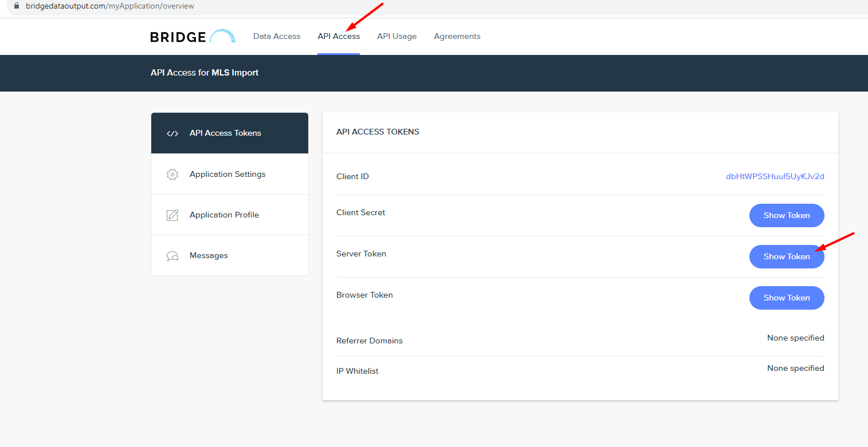868x447 pixels.
Task: Click the IP Whitelist label
Action: [358, 371]
